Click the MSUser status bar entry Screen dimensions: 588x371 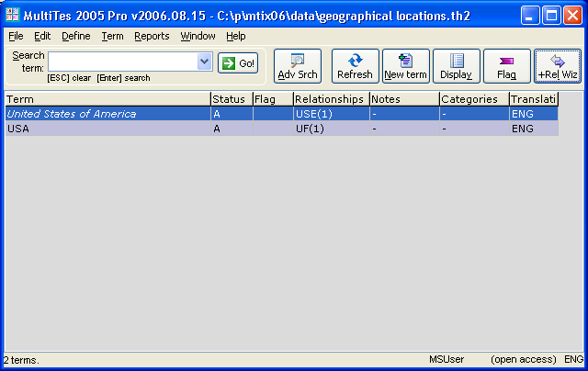tap(447, 359)
